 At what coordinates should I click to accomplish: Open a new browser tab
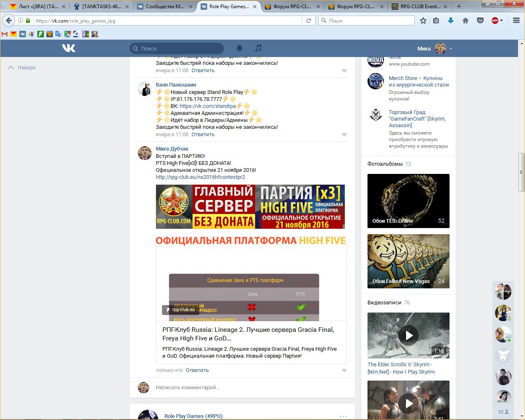[459, 7]
